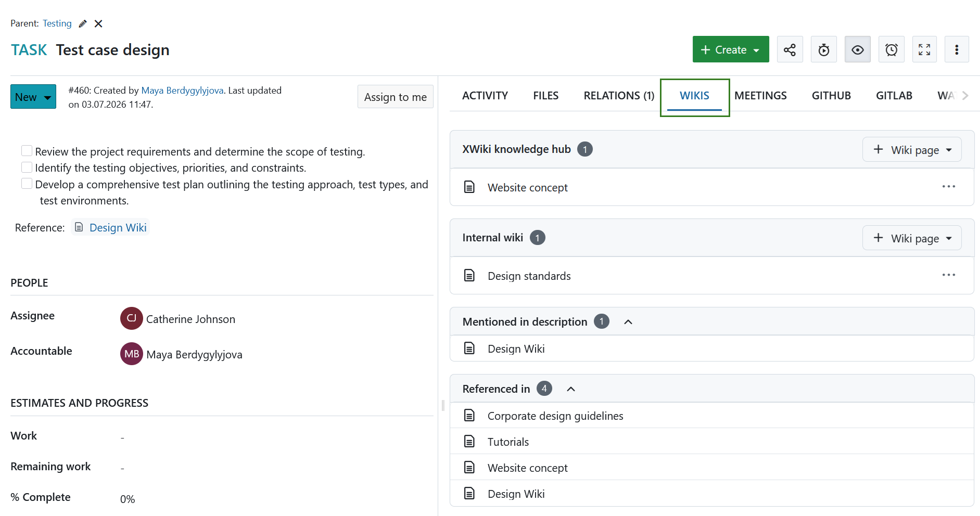Start time tracking with the stopwatch icon
This screenshot has width=980, height=516.
pyautogui.click(x=823, y=49)
